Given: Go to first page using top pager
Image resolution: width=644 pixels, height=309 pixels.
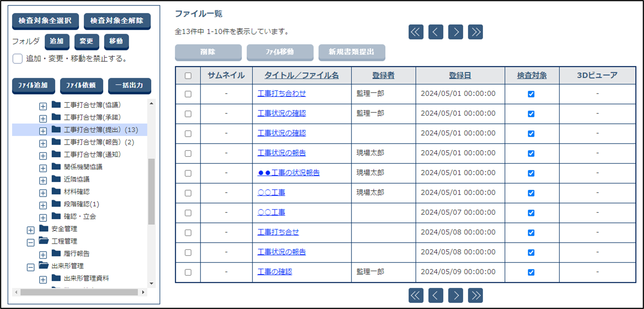Looking at the screenshot, I should 416,32.
